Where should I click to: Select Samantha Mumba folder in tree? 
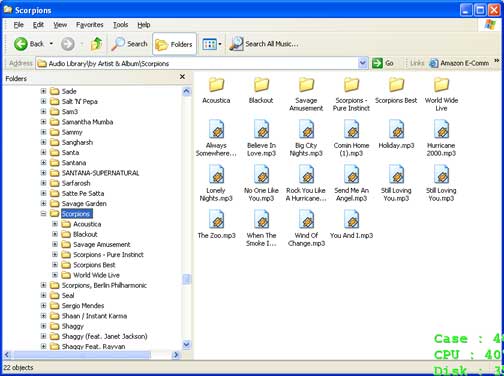tap(82, 122)
